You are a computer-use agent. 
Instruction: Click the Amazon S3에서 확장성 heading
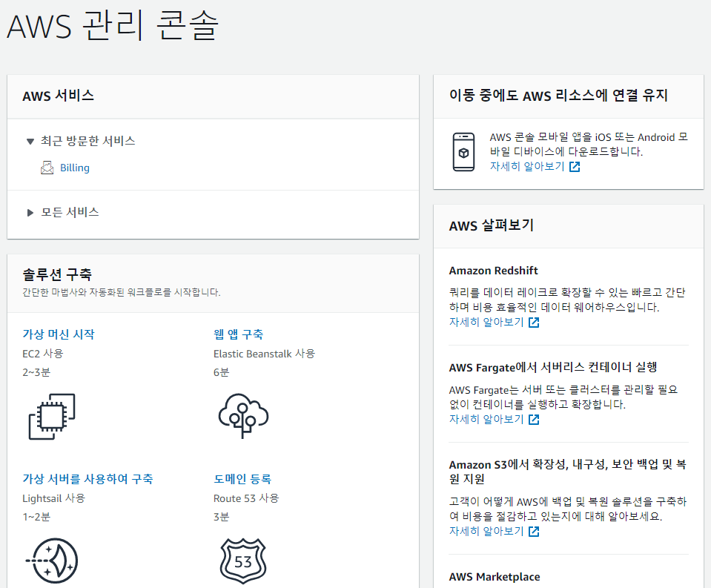568,472
